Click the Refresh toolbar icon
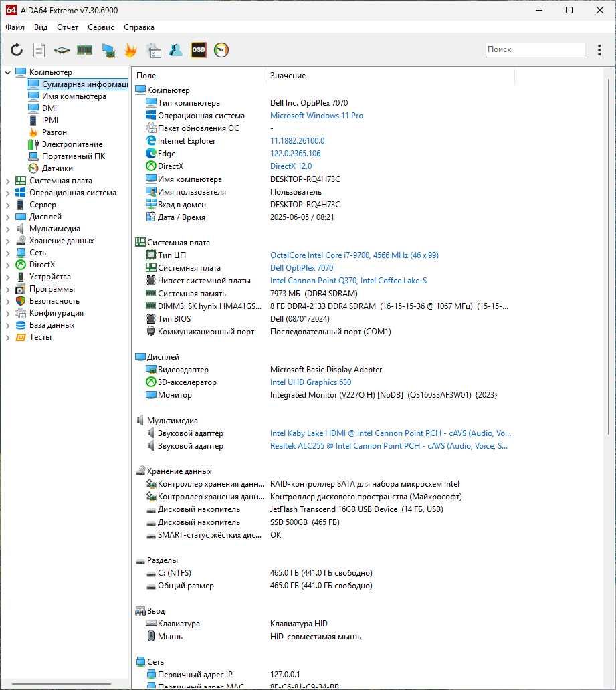Viewport: 616px width, 690px height. tap(17, 49)
